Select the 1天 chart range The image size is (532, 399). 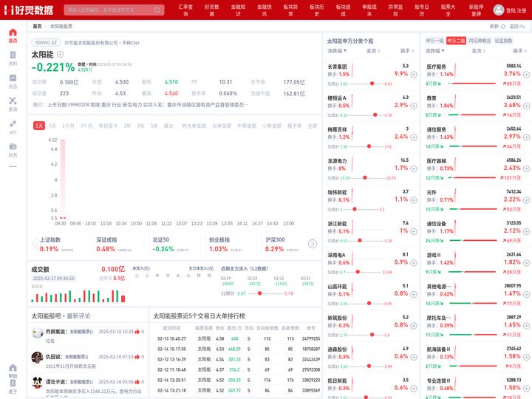coord(39,126)
